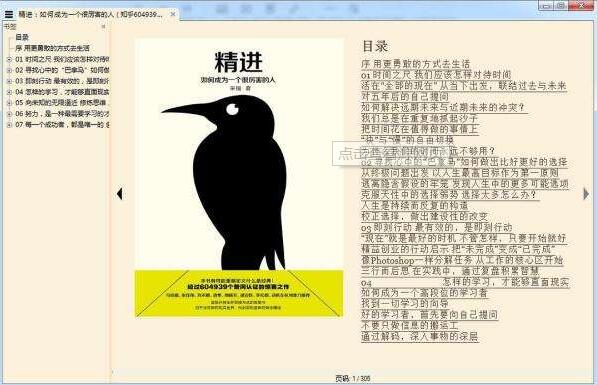Expand chapter 04 怎样的学习 node
Image resolution: width=597 pixels, height=385 pixels.
pos(10,92)
